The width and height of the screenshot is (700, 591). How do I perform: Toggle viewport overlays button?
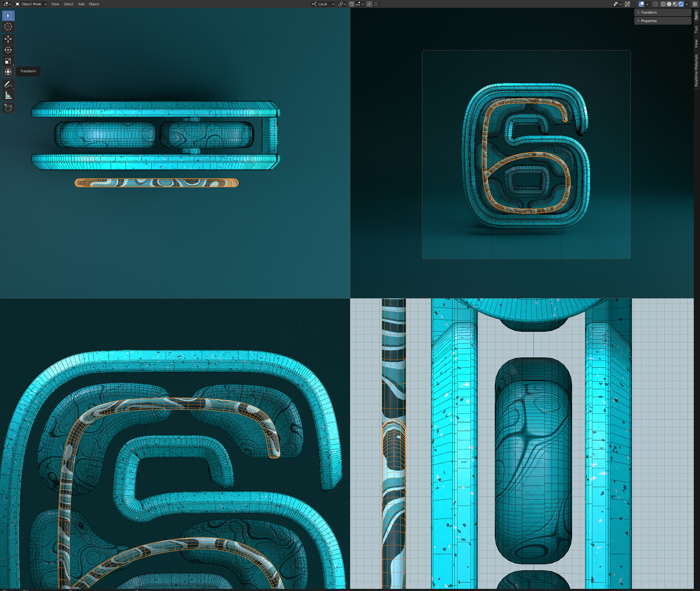641,4
